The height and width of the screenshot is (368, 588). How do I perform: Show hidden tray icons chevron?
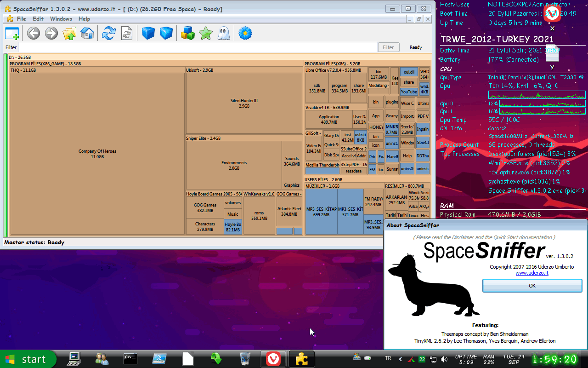(x=400, y=359)
